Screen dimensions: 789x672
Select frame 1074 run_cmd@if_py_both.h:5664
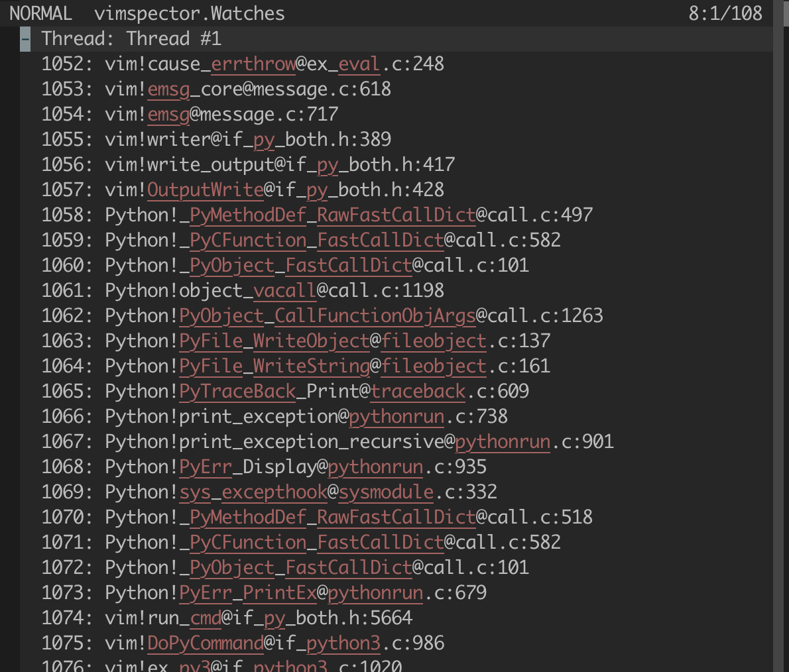[227, 618]
